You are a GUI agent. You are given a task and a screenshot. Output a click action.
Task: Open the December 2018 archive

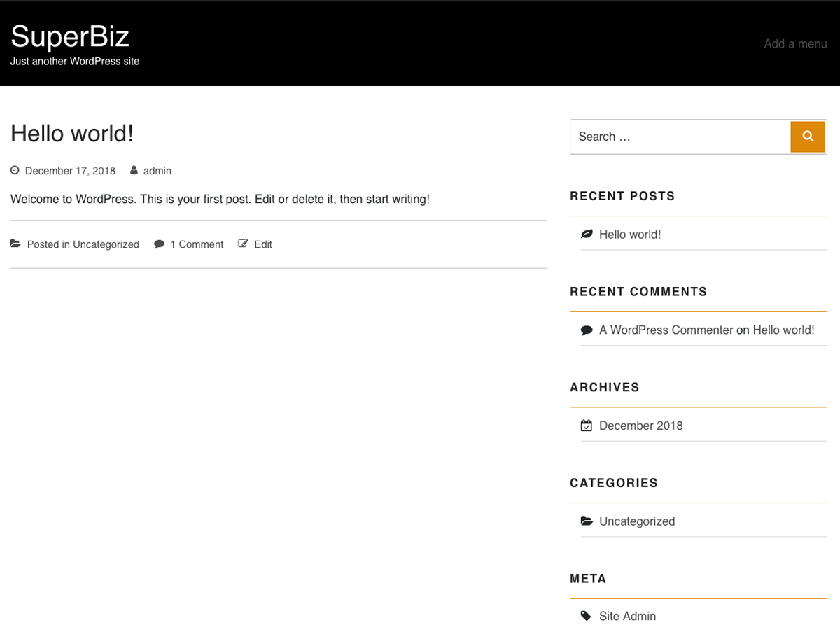coord(640,425)
